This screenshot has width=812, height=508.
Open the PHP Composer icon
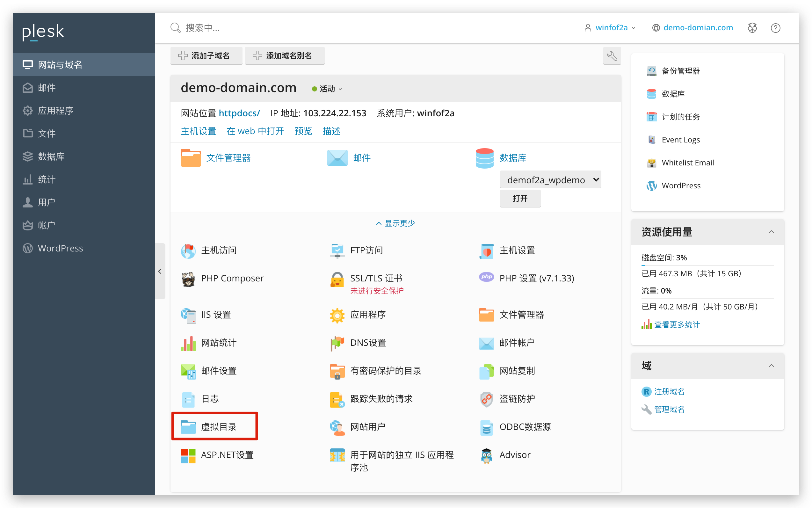tap(188, 279)
